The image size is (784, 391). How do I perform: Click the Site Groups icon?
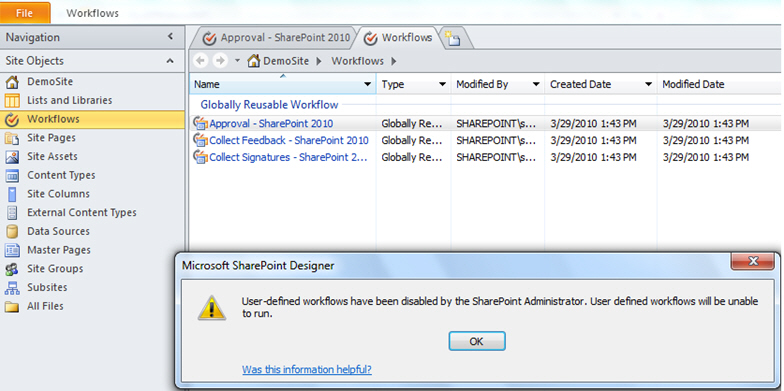[x=12, y=269]
